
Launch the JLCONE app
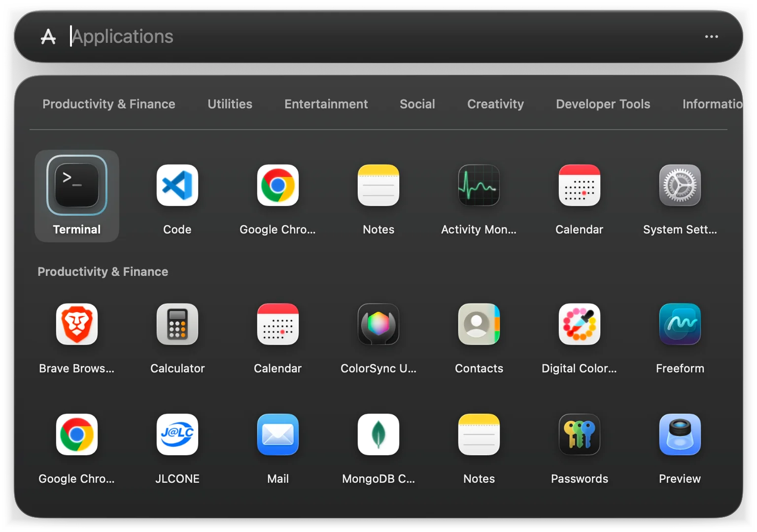click(177, 435)
